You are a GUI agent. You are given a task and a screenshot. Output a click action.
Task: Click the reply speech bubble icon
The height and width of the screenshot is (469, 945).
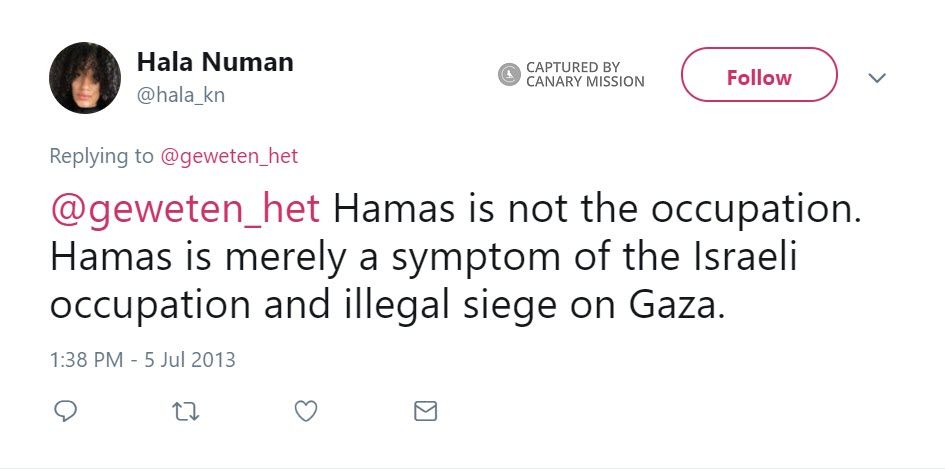[66, 410]
